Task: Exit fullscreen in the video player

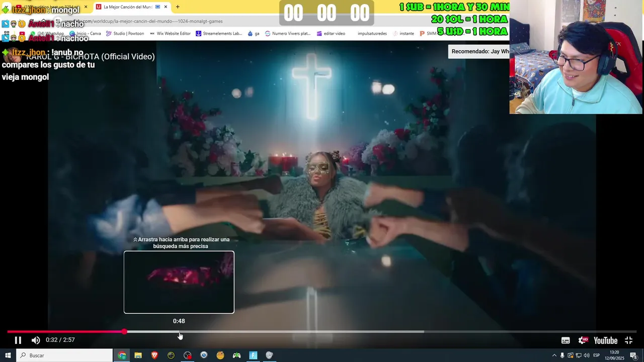Action: [628, 340]
